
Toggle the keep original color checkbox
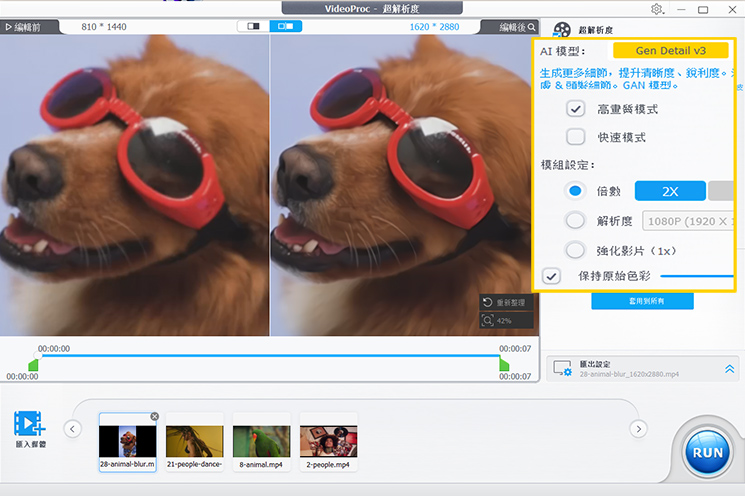point(552,276)
